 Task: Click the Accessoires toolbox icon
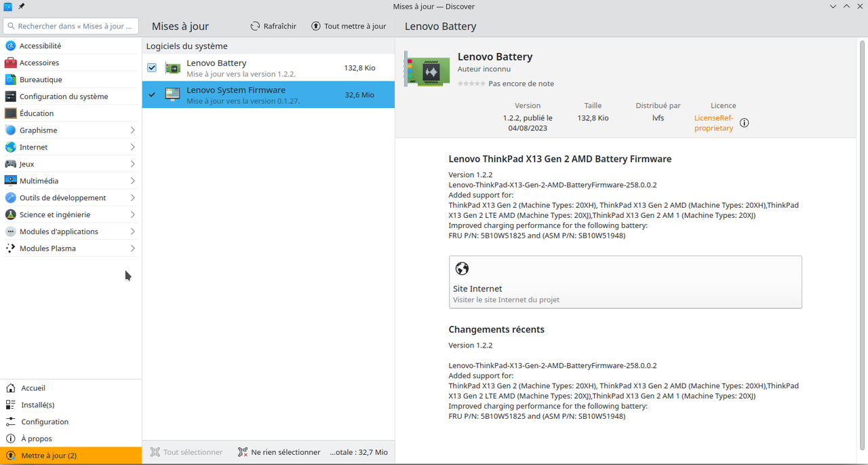coord(10,62)
